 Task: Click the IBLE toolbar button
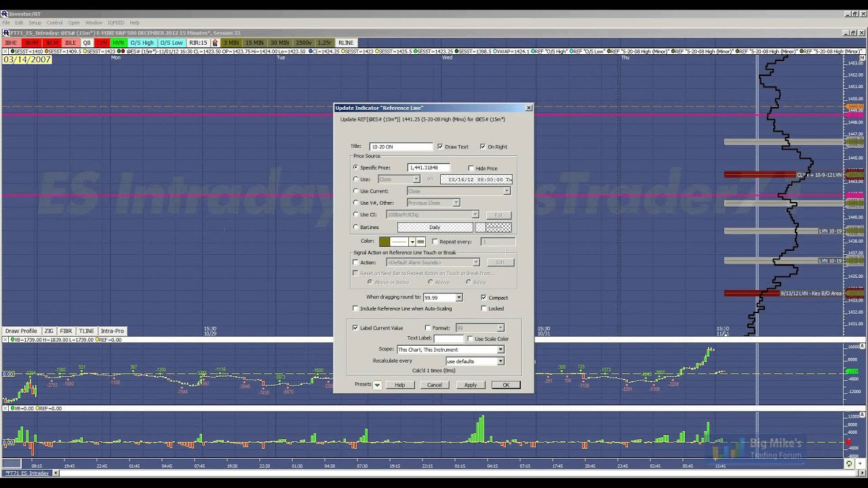tap(71, 43)
